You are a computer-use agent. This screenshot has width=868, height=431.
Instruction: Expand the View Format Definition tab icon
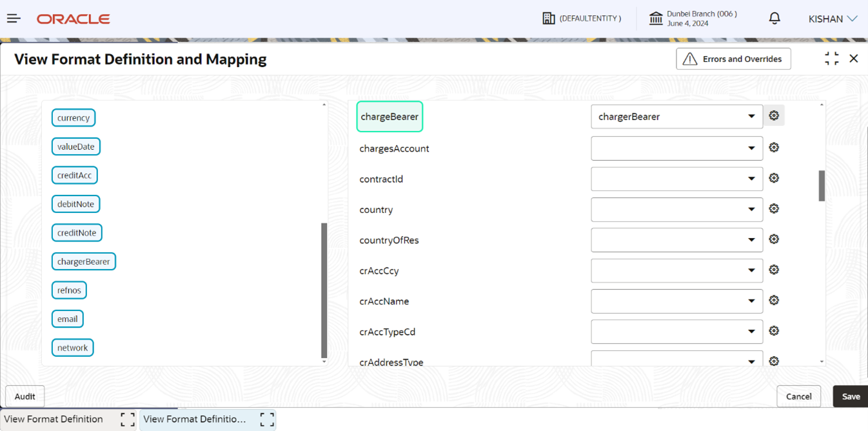tap(128, 419)
